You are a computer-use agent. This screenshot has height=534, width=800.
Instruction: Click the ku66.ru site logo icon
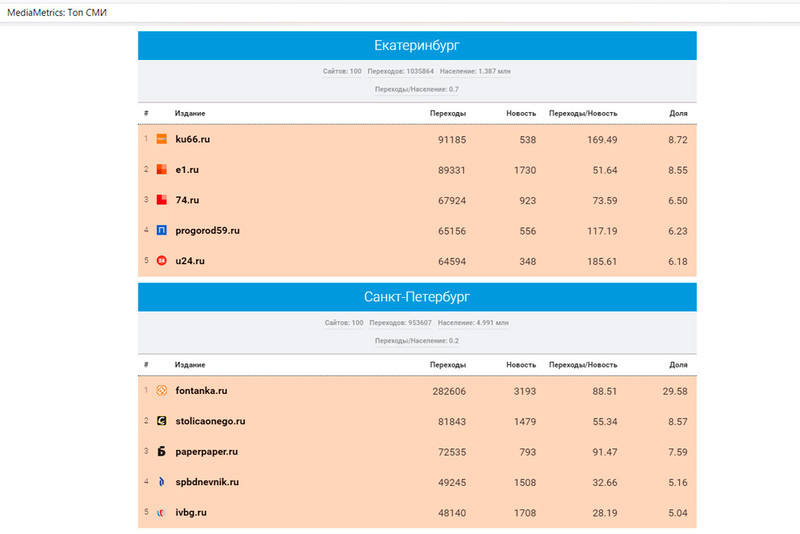pos(161,139)
